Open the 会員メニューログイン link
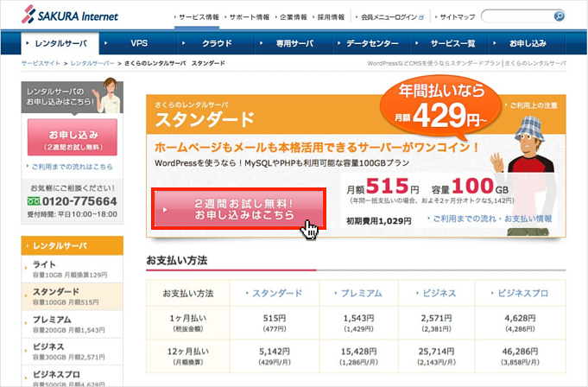This screenshot has height=387, width=588. 390,17
